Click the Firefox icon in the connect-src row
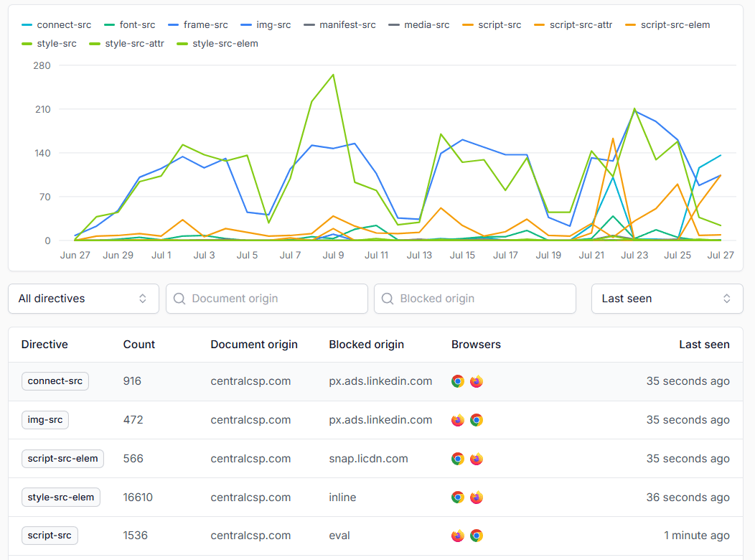This screenshot has height=560, width=755. (x=477, y=381)
